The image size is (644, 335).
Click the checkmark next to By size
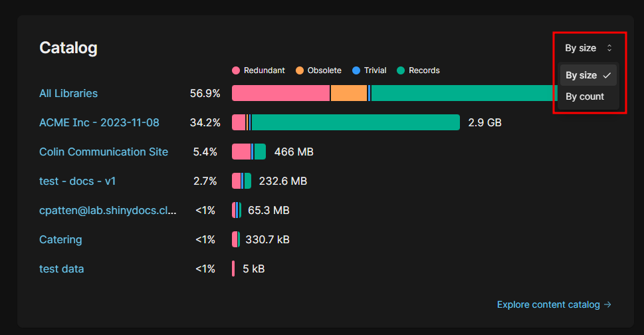pyautogui.click(x=607, y=76)
